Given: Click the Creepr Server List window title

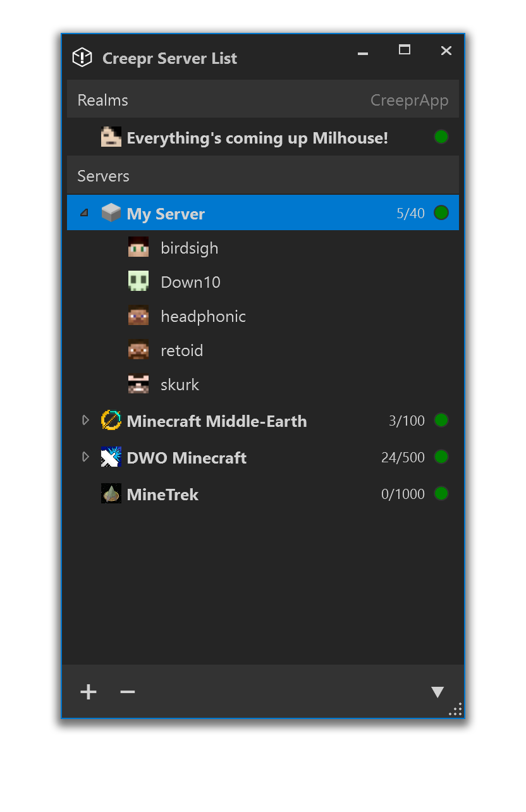Looking at the screenshot, I should pyautogui.click(x=170, y=58).
